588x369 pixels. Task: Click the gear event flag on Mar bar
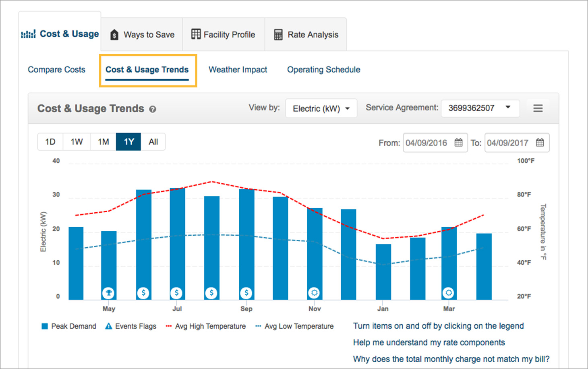point(448,293)
